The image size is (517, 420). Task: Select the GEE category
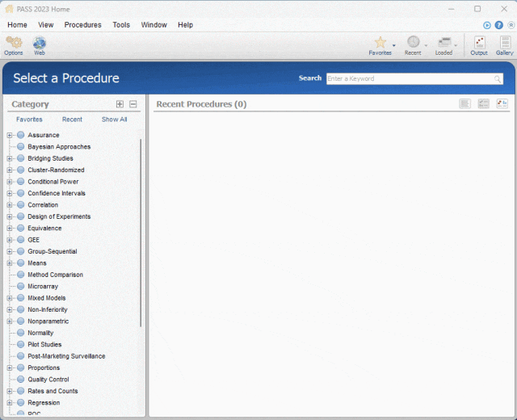pyautogui.click(x=34, y=240)
